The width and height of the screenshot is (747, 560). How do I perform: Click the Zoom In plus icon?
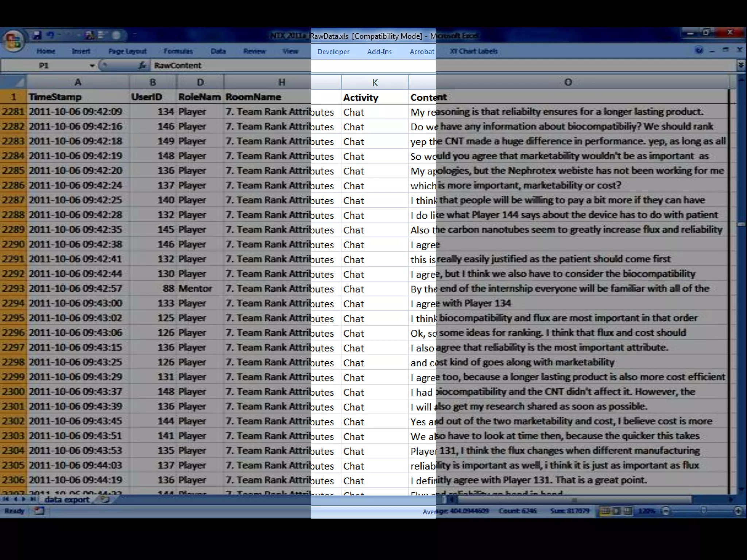[x=738, y=511]
